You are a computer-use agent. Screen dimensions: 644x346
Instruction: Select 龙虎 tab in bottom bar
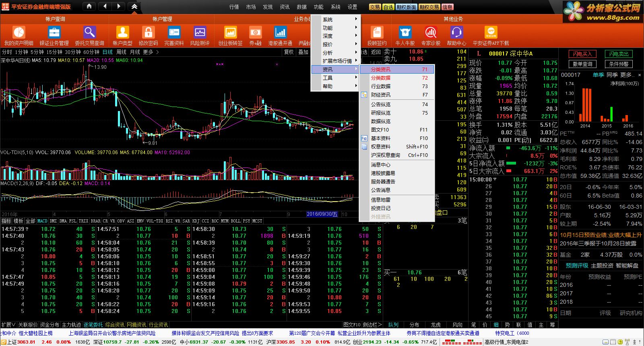click(x=436, y=325)
